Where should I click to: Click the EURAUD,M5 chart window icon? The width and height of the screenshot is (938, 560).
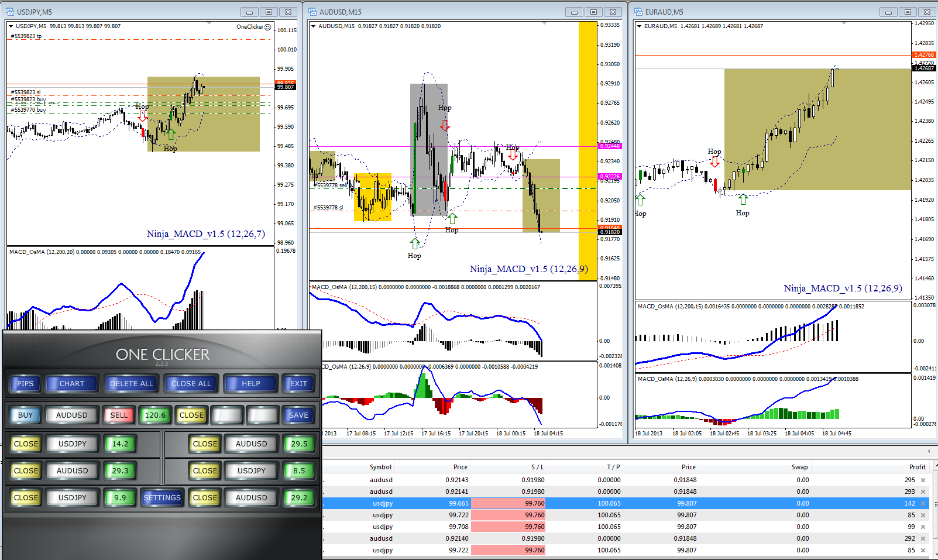pyautogui.click(x=638, y=12)
